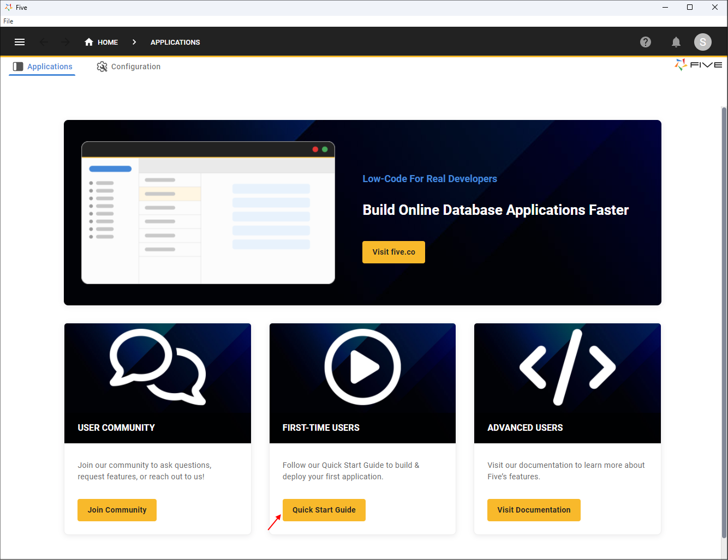Click the Five app icon in title bar
Image resolution: width=728 pixels, height=560 pixels.
pyautogui.click(x=8, y=7)
